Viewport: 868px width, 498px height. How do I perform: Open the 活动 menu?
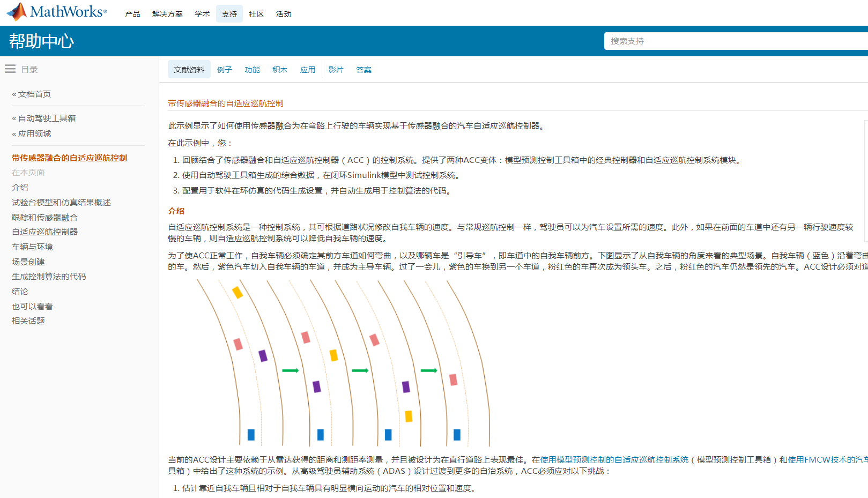tap(284, 14)
